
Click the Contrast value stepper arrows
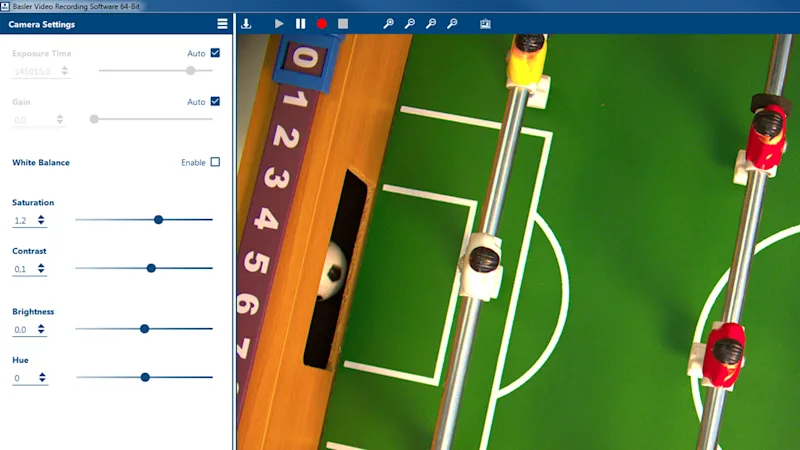pos(42,269)
